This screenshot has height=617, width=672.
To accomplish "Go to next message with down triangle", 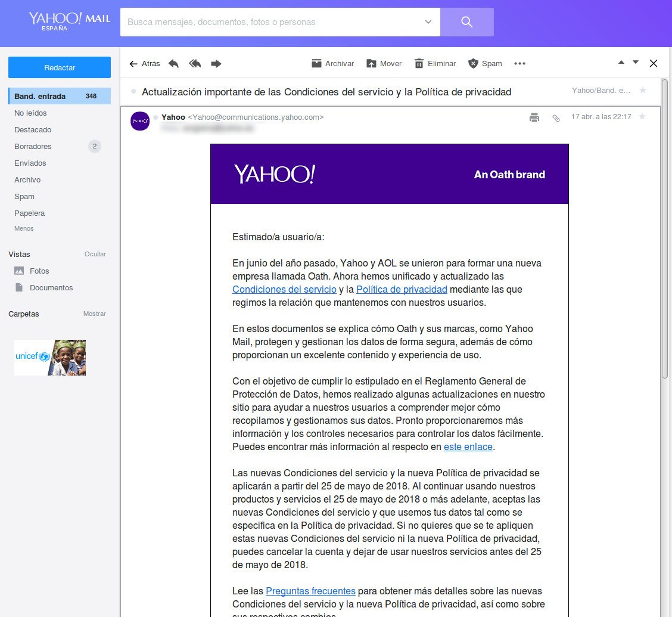I will click(636, 63).
